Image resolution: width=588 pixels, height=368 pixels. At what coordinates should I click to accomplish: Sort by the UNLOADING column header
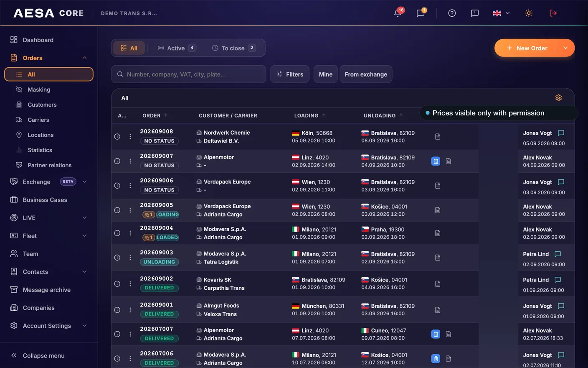click(x=383, y=115)
